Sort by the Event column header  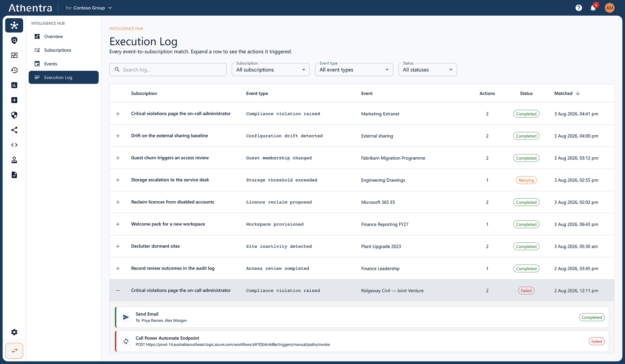pyautogui.click(x=367, y=93)
